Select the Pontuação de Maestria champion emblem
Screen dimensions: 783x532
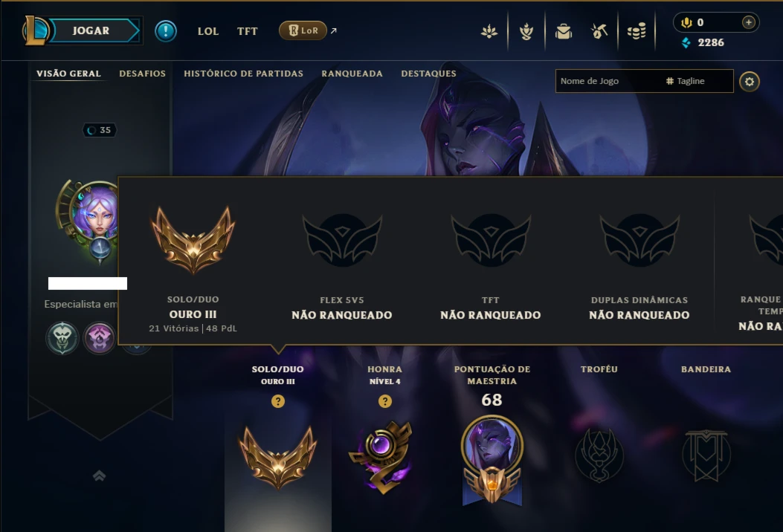click(492, 459)
